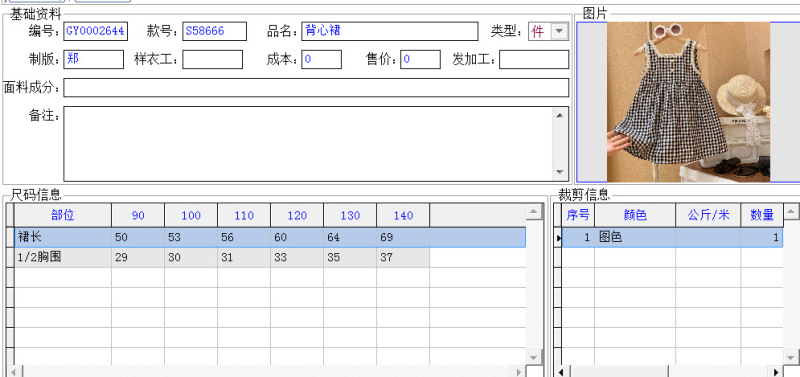Click the 颜色 column header in 裁剪信息

(635, 215)
